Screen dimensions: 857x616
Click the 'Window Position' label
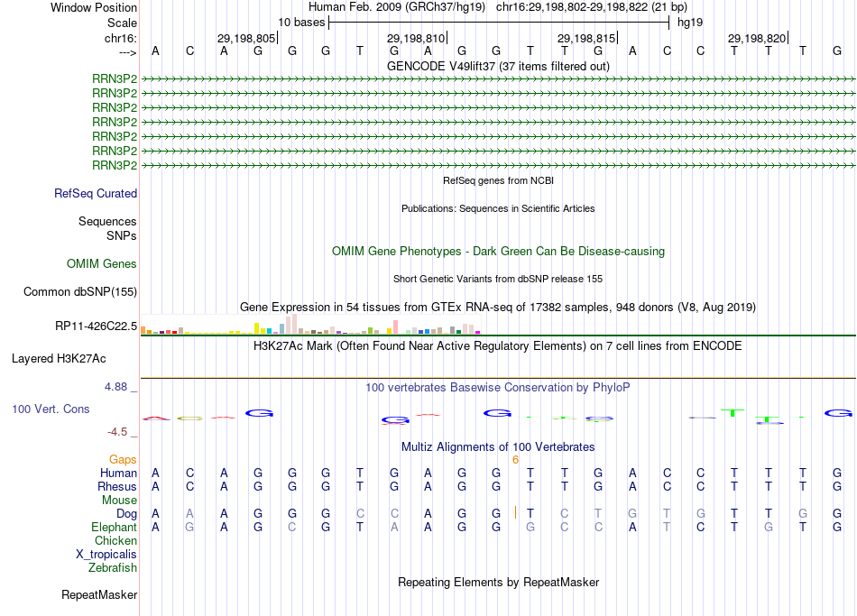pos(94,7)
